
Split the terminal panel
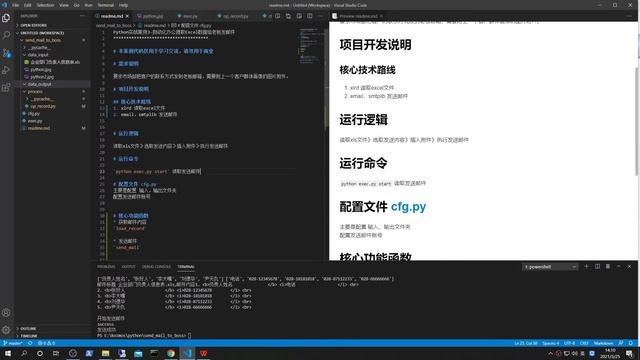point(597,267)
